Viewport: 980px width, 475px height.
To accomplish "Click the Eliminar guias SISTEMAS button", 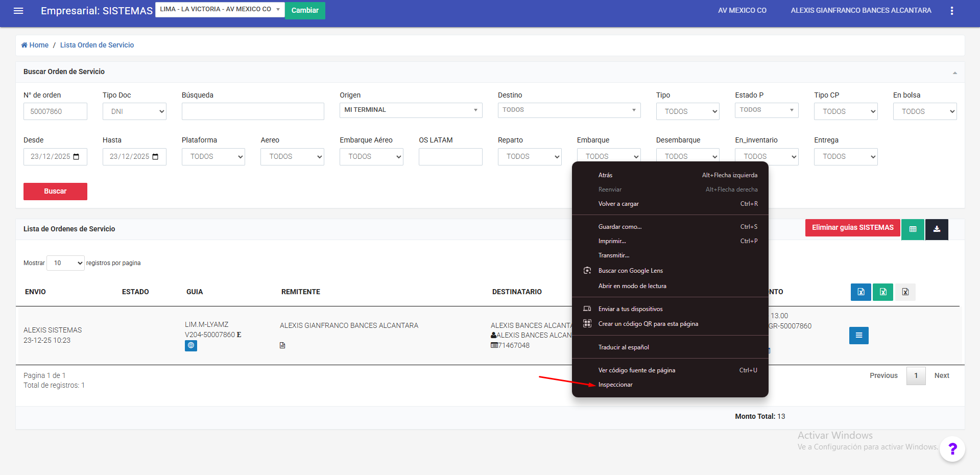I will point(852,228).
